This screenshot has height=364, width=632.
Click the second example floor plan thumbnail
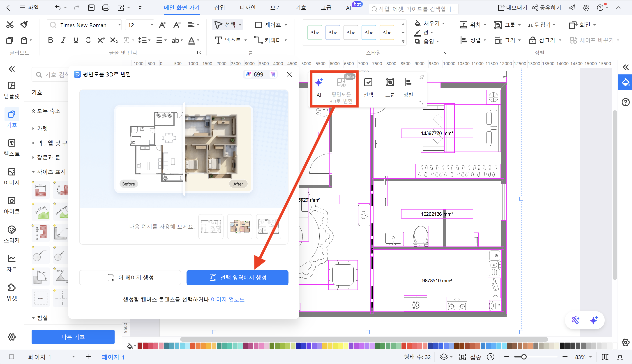(x=240, y=226)
